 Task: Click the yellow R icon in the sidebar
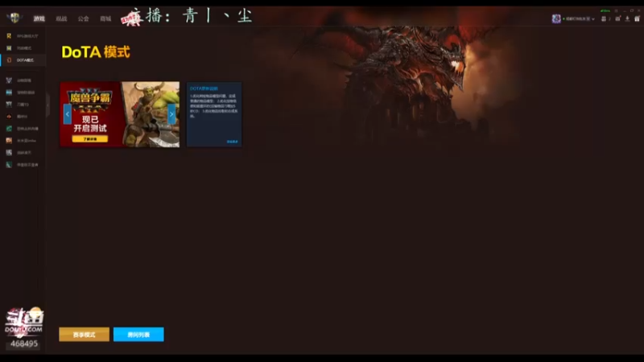[9, 36]
